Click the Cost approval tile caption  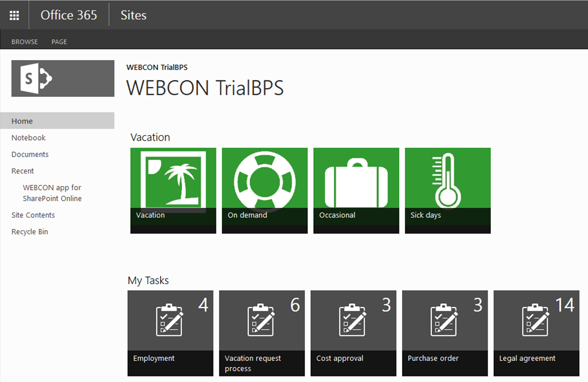tap(340, 359)
